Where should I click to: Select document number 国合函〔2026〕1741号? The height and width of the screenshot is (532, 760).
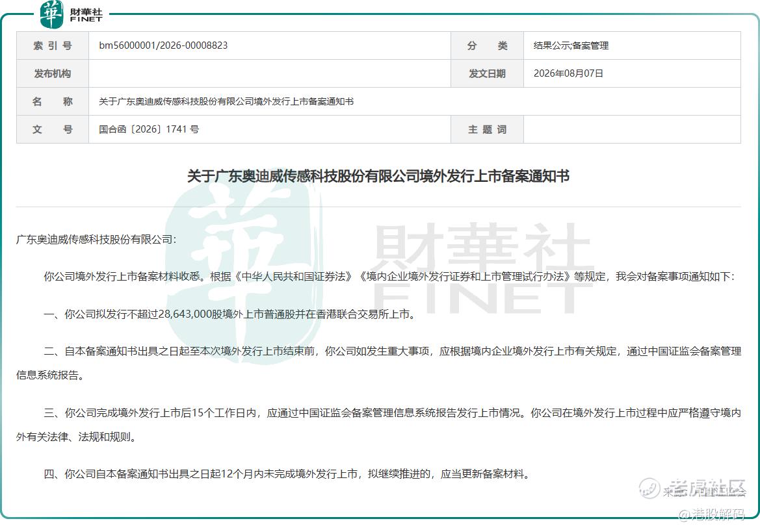(x=149, y=129)
